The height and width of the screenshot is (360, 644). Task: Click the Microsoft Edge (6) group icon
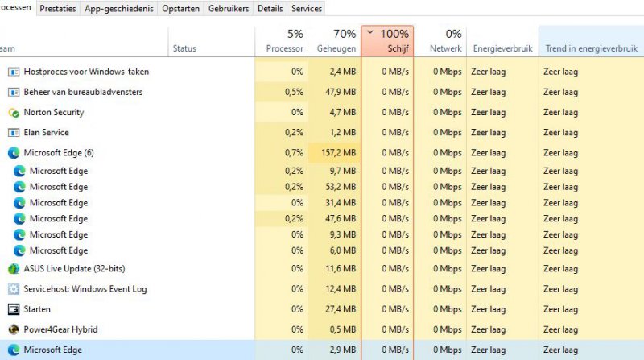[14, 153]
